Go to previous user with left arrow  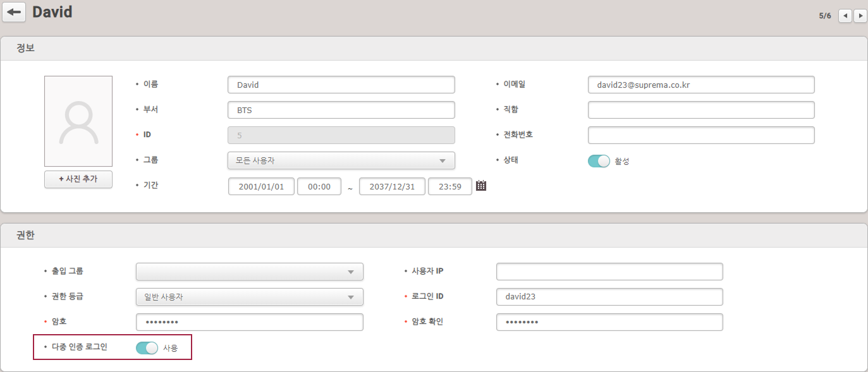[845, 16]
